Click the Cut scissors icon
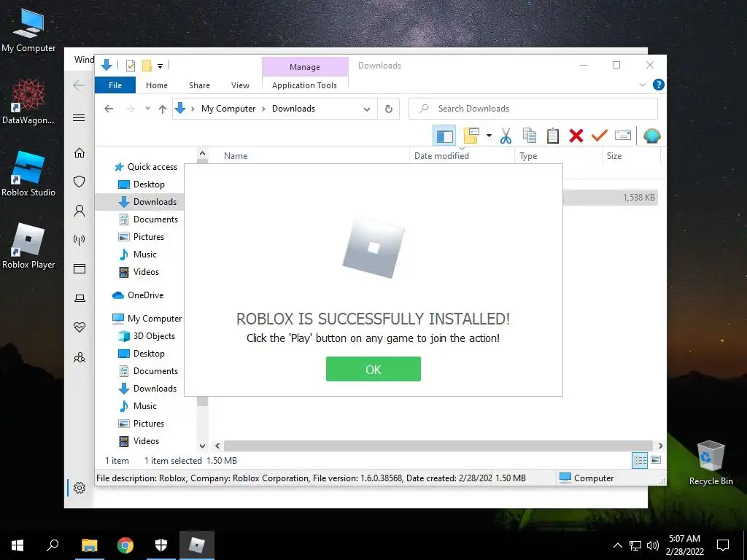 [506, 136]
